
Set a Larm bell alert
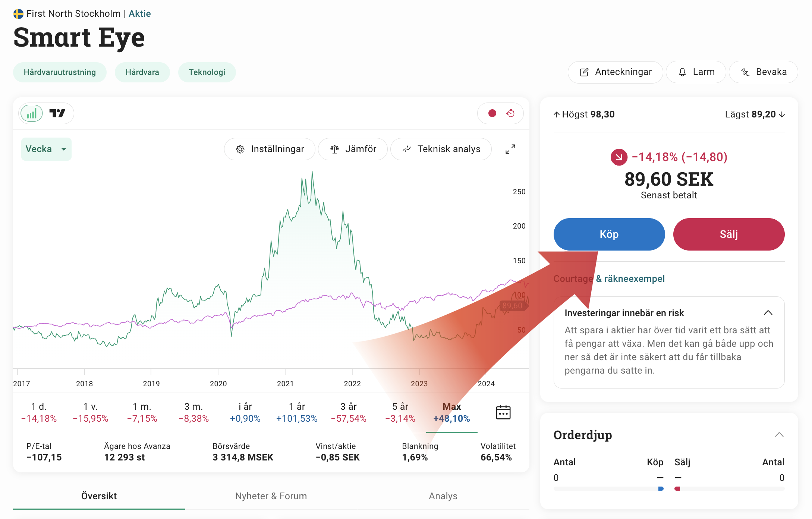pos(696,72)
